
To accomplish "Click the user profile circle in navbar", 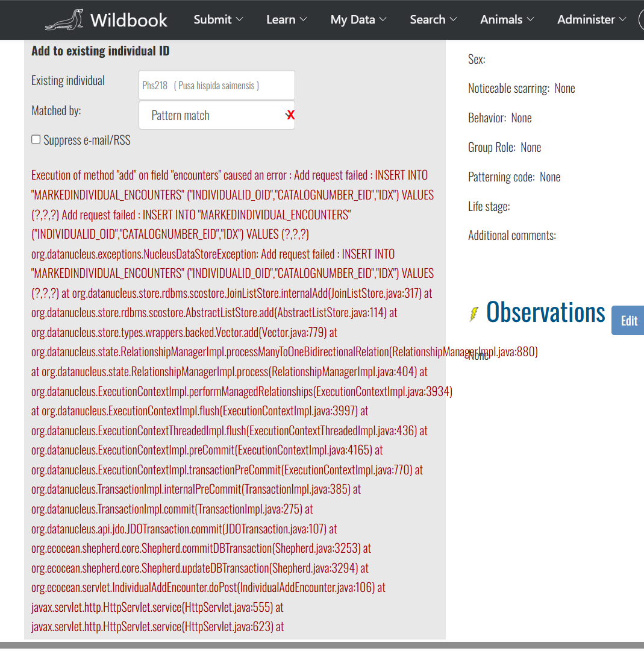I will coord(641,20).
